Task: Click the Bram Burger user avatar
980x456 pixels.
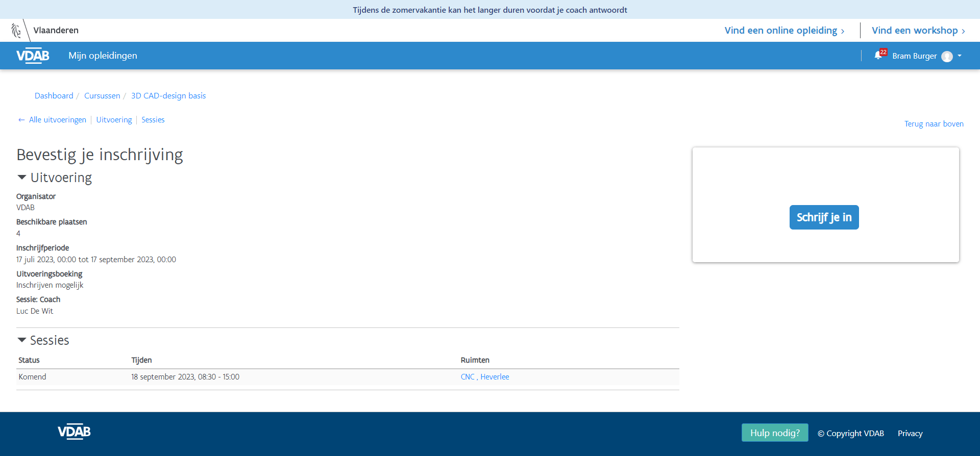Action: [x=947, y=56]
